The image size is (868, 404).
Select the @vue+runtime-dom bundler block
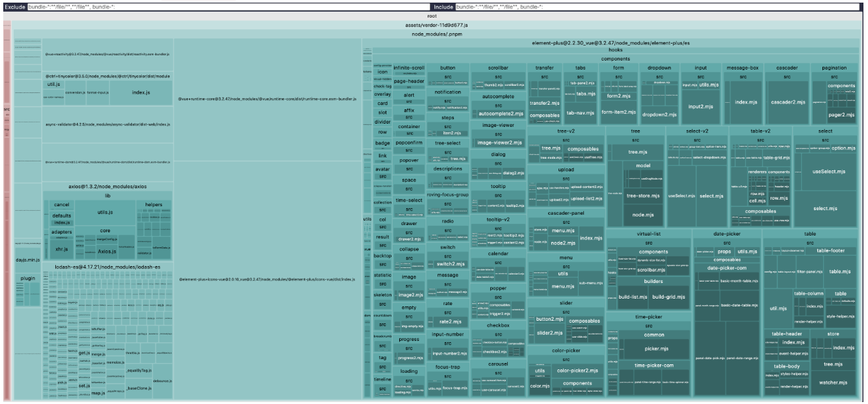click(107, 162)
